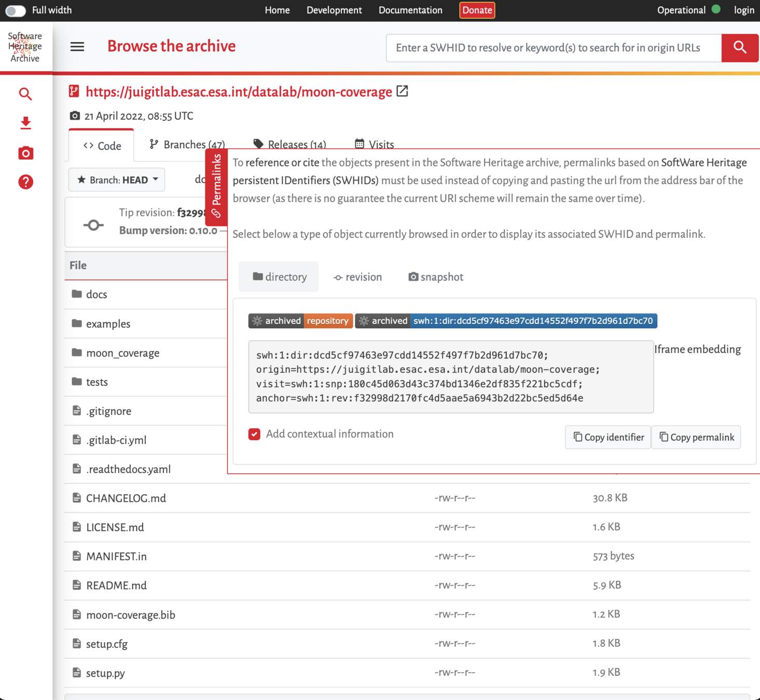Click the Software Heritage Archive logo
Viewport: 760px width, 700px height.
click(25, 47)
